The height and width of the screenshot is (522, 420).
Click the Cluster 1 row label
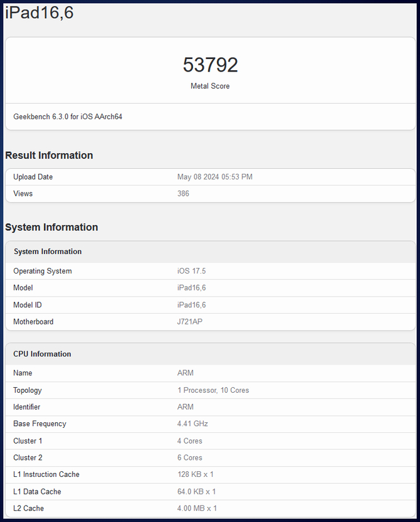[x=28, y=441]
